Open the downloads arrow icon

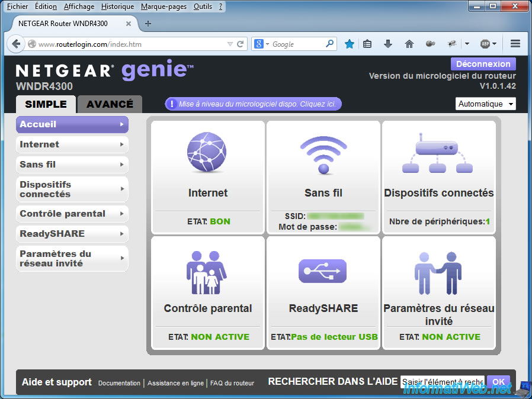coord(388,44)
